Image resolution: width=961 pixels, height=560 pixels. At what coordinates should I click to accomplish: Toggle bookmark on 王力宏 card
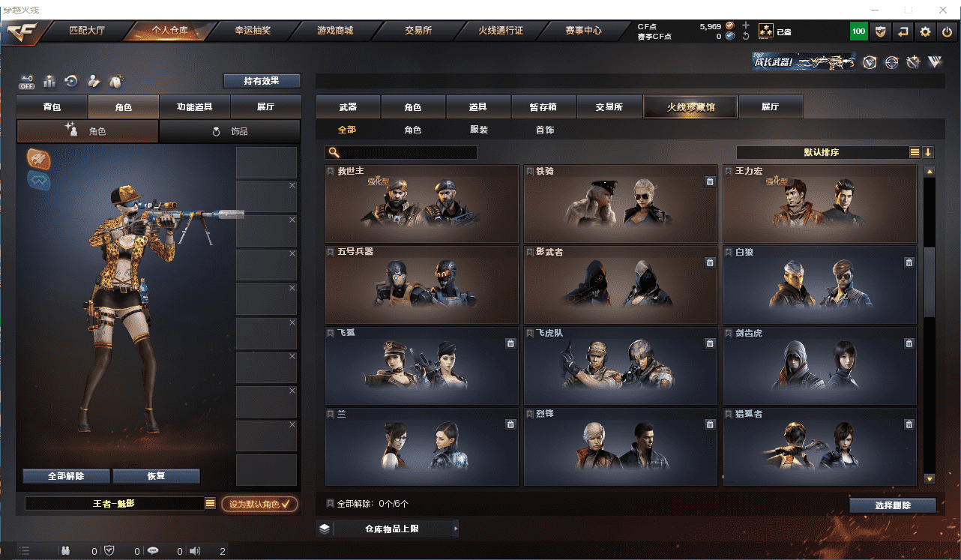(x=729, y=172)
